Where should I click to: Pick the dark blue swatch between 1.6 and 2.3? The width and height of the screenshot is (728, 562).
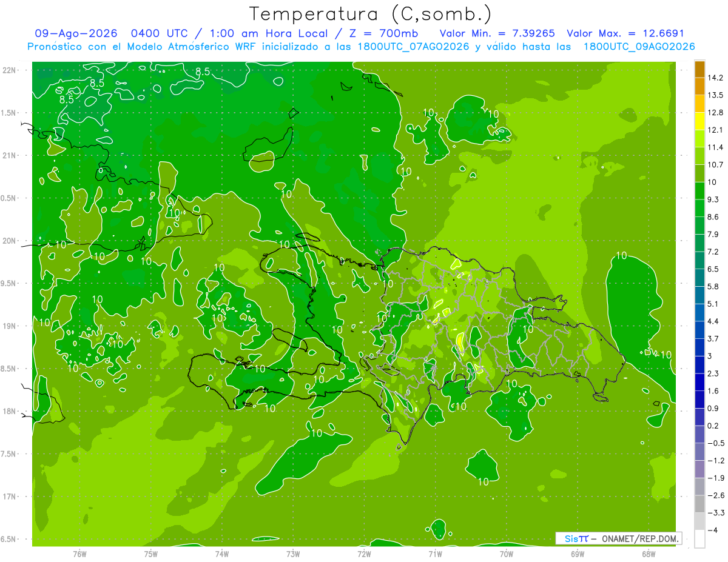(x=699, y=382)
